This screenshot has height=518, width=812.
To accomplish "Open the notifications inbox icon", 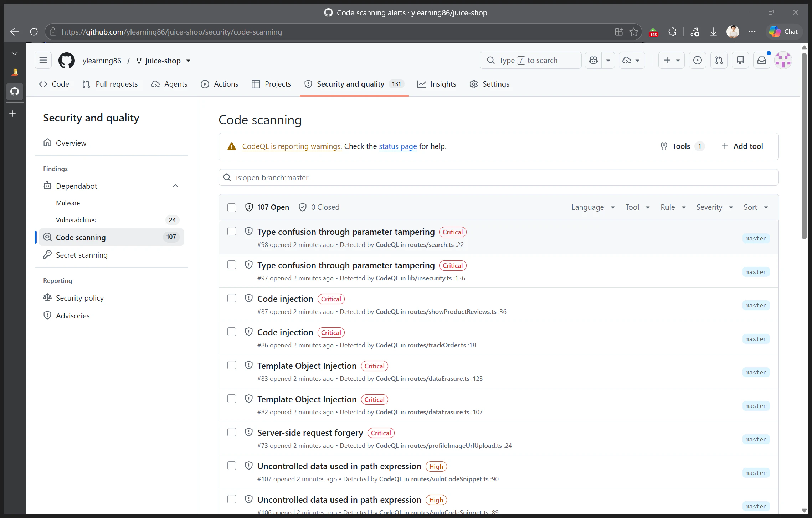I will 762,60.
